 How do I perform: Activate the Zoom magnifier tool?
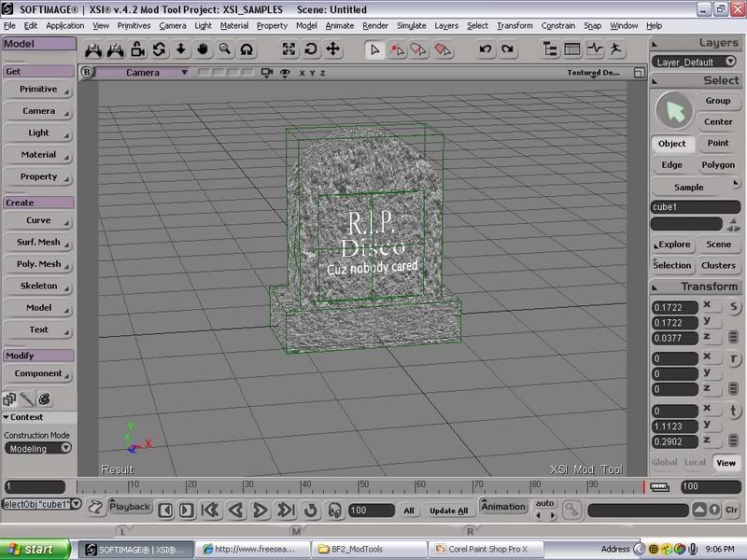pyautogui.click(x=225, y=49)
